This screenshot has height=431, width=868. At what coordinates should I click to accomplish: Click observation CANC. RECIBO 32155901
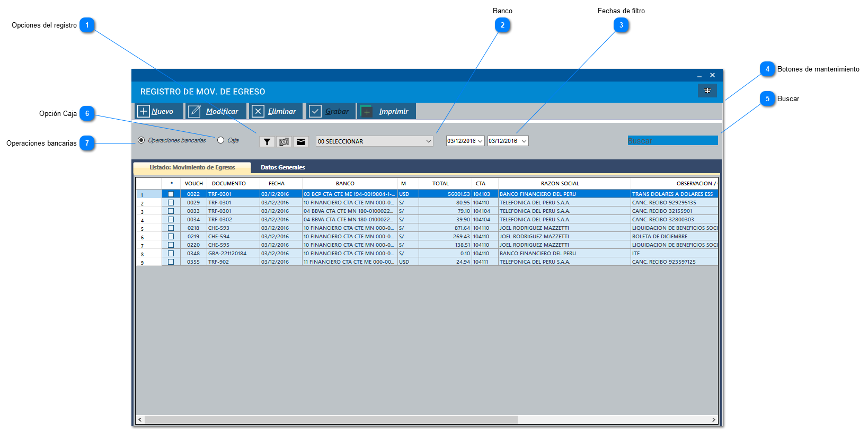[674, 211]
